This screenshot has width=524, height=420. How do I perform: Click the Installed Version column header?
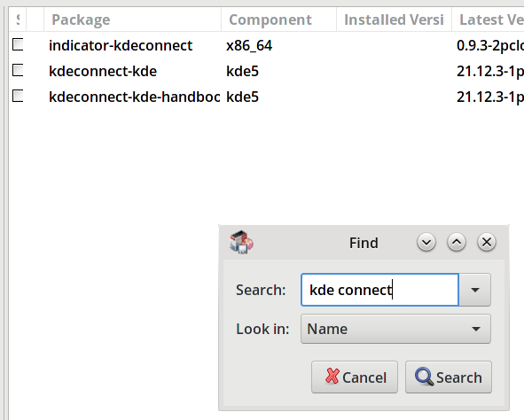[x=394, y=19]
